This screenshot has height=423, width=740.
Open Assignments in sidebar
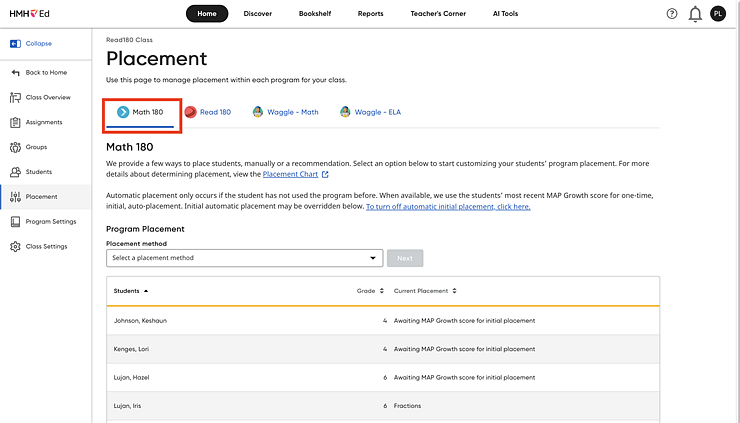(x=46, y=122)
